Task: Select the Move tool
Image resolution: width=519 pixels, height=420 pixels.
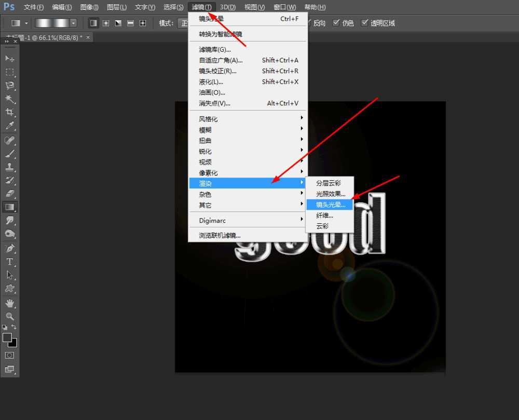Action: click(10, 59)
